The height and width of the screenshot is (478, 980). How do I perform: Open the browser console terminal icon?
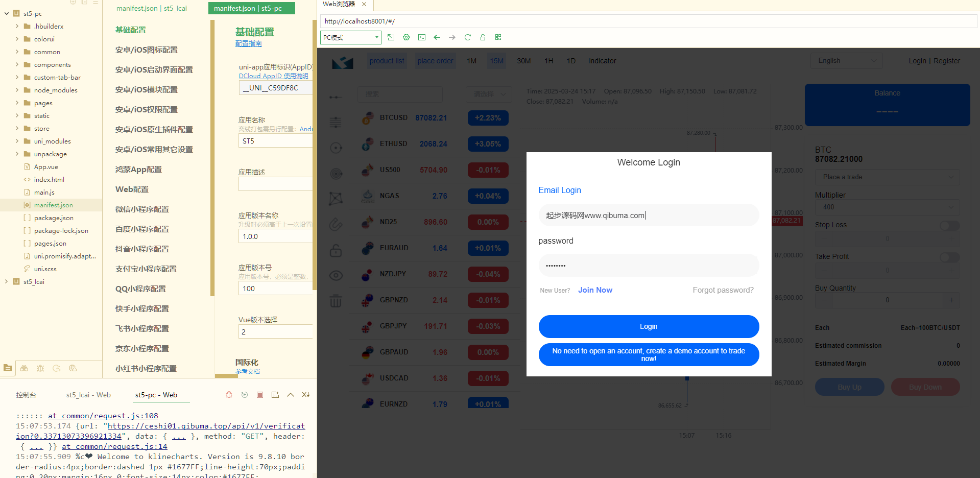tap(422, 37)
